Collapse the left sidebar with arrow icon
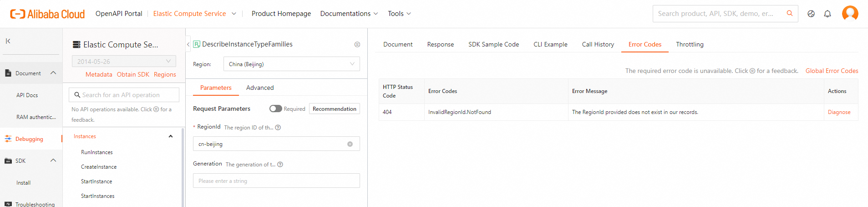Image resolution: width=868 pixels, height=207 pixels. tap(8, 41)
